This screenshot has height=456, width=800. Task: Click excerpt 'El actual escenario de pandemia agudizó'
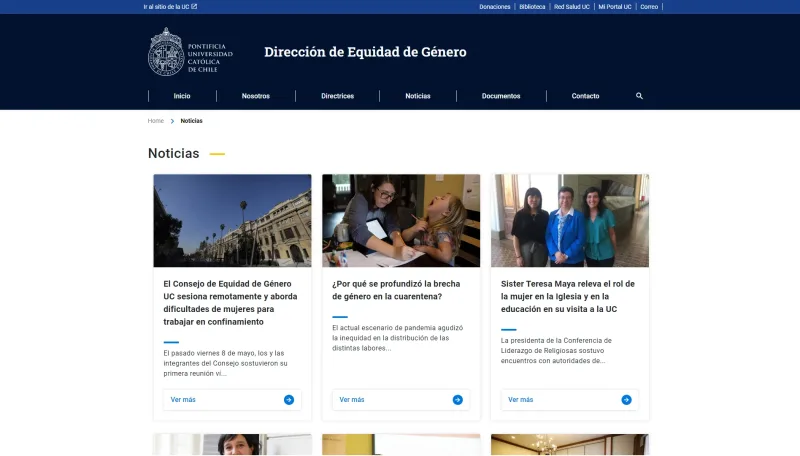[397, 338]
